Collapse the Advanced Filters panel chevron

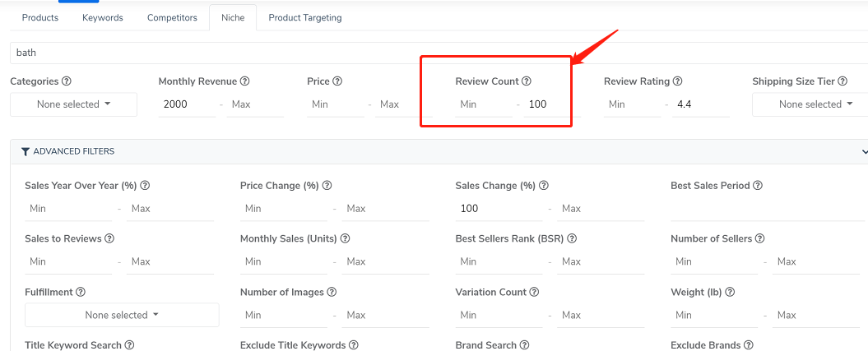(865, 151)
